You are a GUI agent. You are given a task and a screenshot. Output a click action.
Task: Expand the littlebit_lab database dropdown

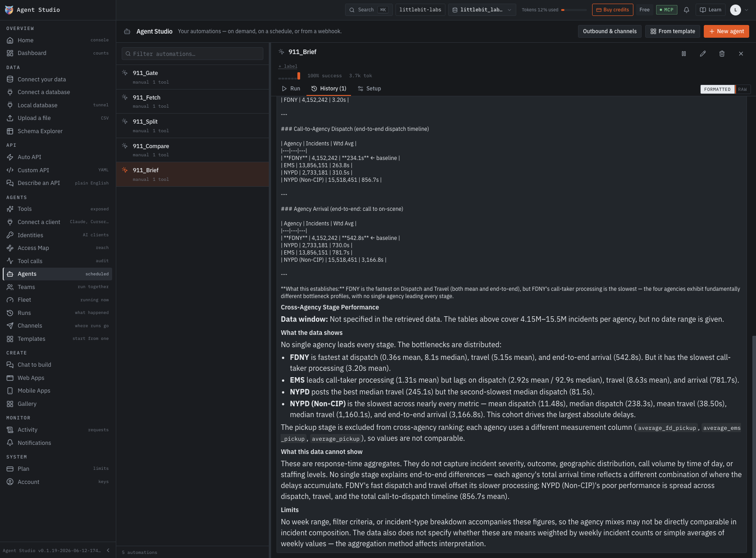pyautogui.click(x=482, y=10)
